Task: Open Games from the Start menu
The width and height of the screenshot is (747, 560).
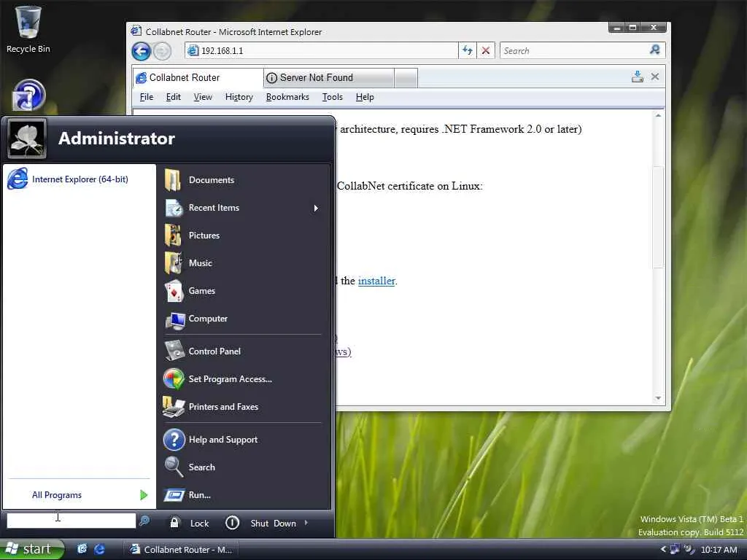Action: [201, 290]
